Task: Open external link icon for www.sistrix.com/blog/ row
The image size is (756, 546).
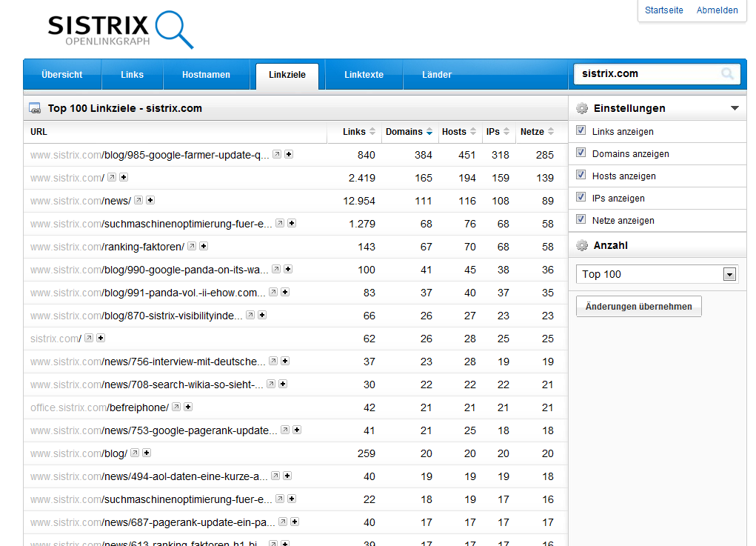Action: coord(135,453)
